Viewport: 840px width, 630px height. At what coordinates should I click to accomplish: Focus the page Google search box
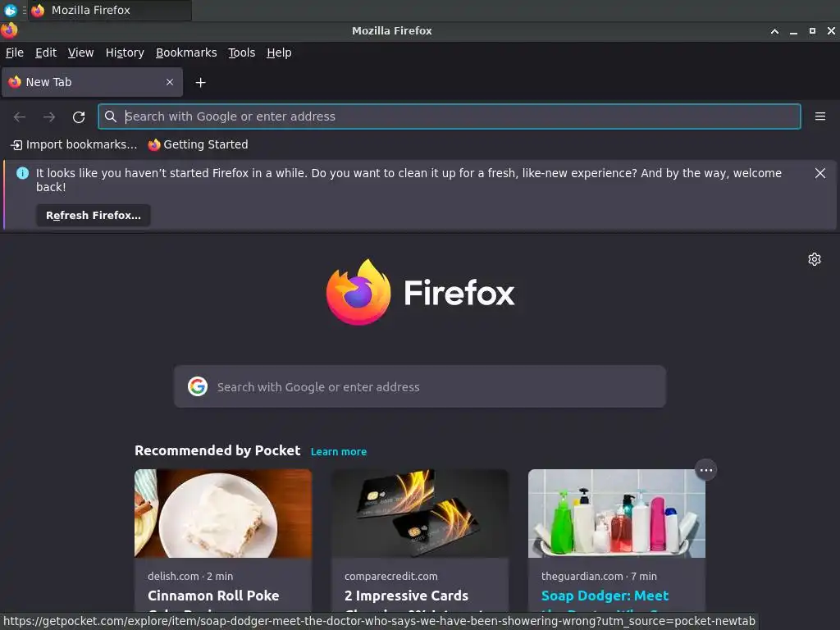click(420, 386)
